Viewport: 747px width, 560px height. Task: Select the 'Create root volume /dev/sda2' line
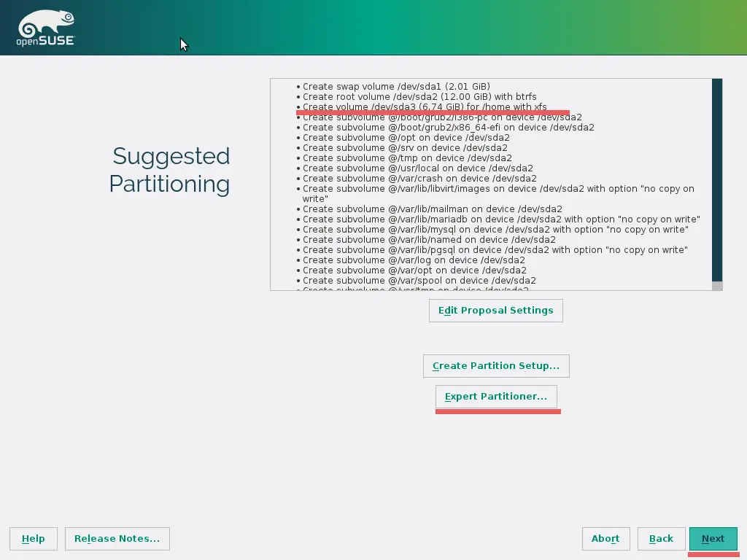tap(419, 97)
